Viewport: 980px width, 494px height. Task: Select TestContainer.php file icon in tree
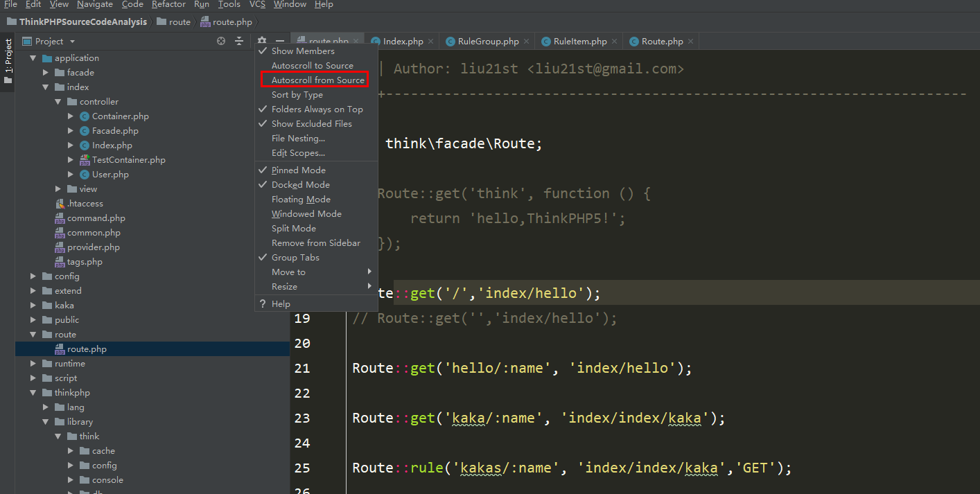85,160
